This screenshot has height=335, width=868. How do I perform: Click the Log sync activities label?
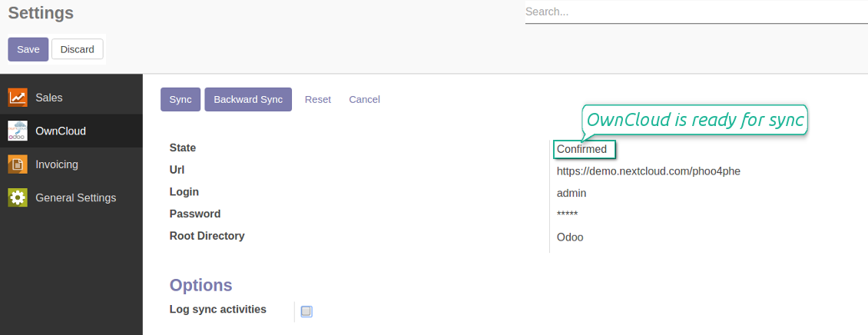[x=218, y=310]
